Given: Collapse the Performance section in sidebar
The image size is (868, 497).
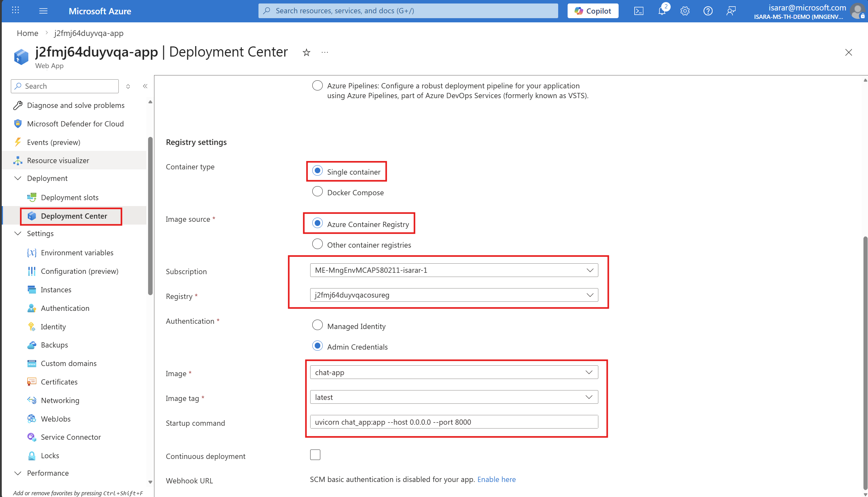Looking at the screenshot, I should [x=18, y=473].
